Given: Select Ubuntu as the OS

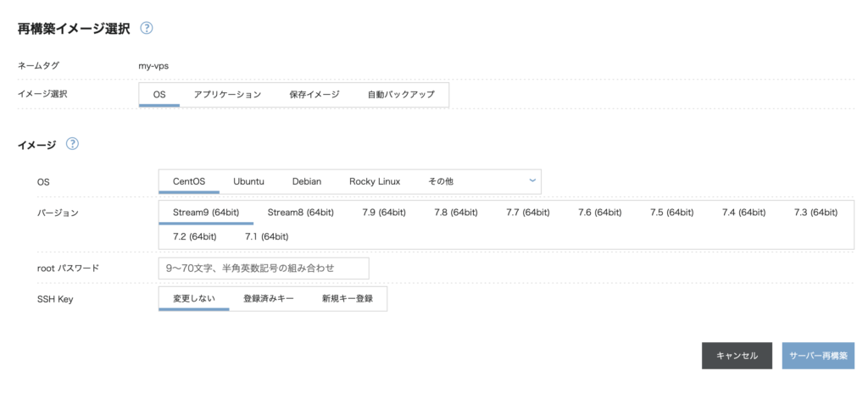Looking at the screenshot, I should (248, 181).
